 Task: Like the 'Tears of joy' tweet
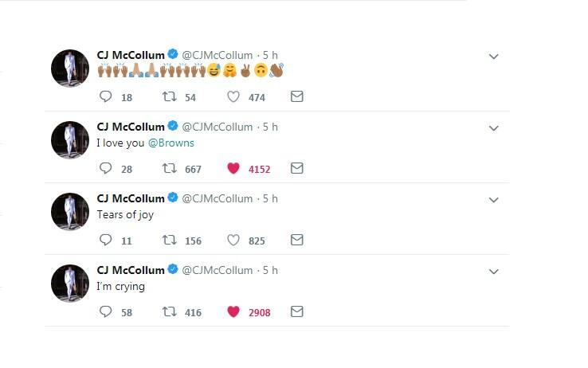(233, 240)
